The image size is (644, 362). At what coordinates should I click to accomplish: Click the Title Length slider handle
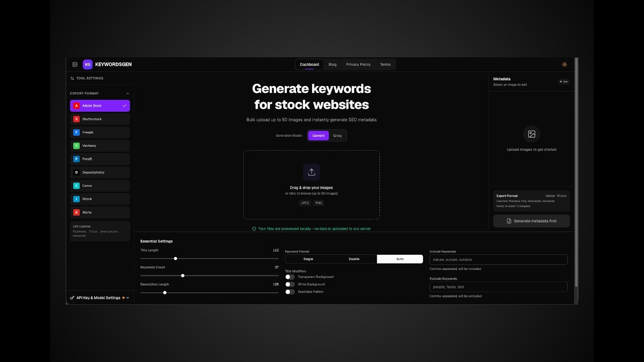175,258
